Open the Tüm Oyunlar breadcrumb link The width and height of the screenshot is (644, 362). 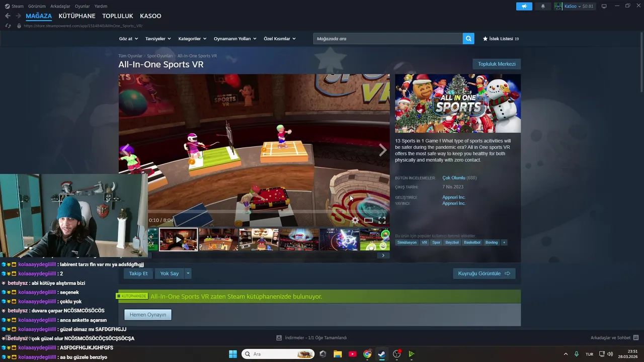[x=130, y=56]
